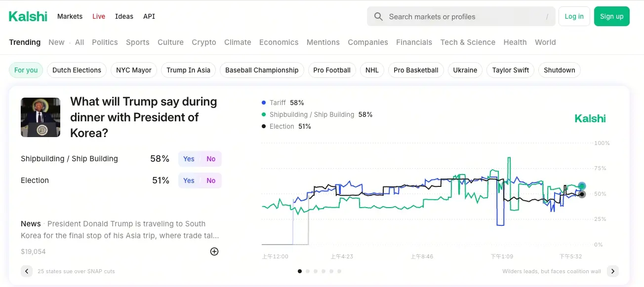644x287 pixels.
Task: Click the search magnifier icon
Action: [x=378, y=17]
